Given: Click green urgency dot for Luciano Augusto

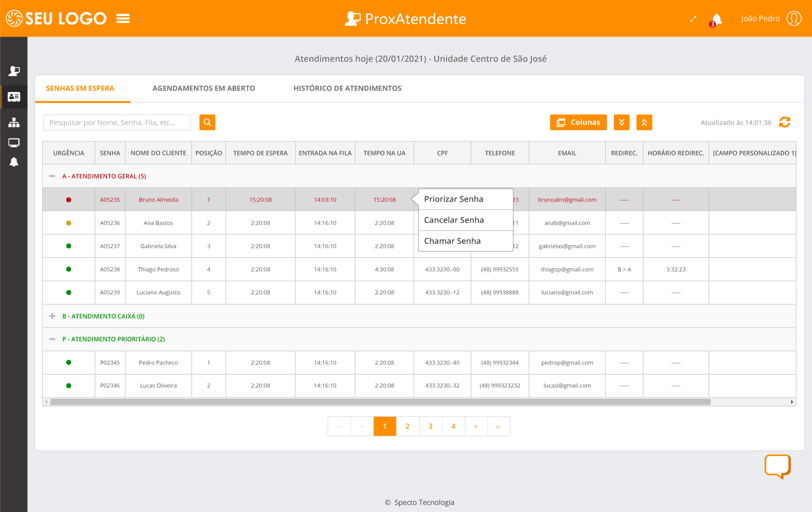Looking at the screenshot, I should [x=69, y=293].
